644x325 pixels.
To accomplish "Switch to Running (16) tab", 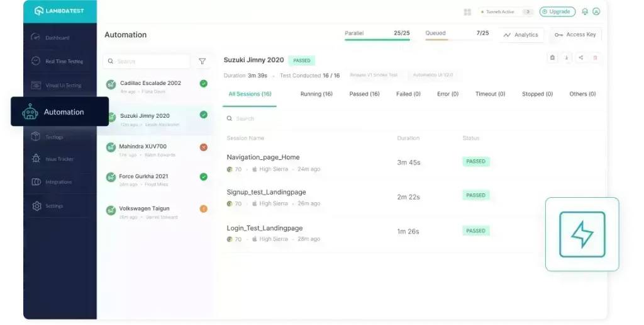I will [x=316, y=94].
